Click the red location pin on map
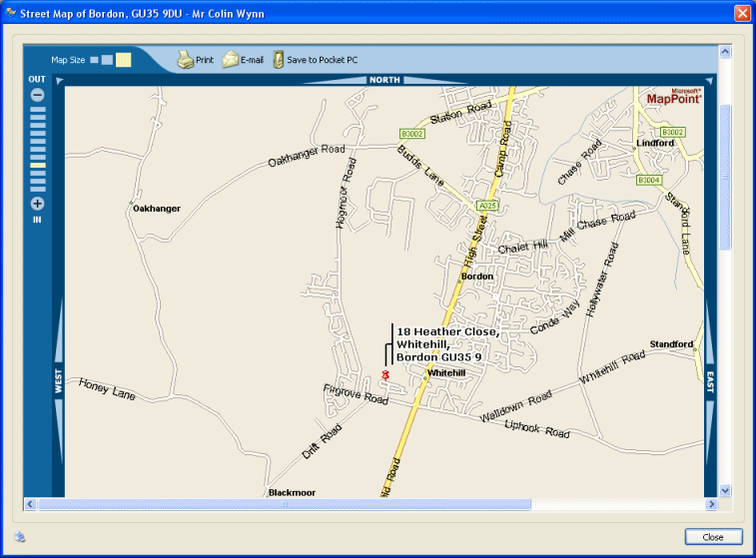This screenshot has width=756, height=558. coord(384,374)
